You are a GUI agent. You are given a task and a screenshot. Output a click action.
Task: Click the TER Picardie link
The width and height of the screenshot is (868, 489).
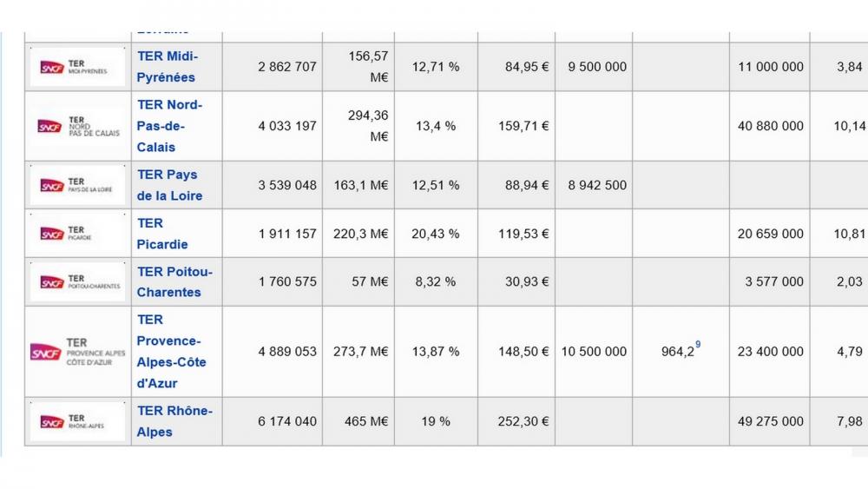(161, 234)
